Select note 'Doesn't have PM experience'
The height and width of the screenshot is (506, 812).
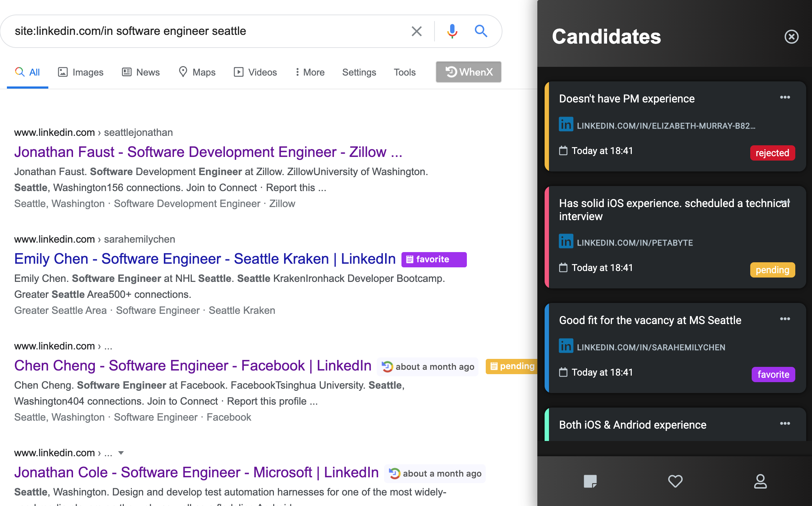627,99
